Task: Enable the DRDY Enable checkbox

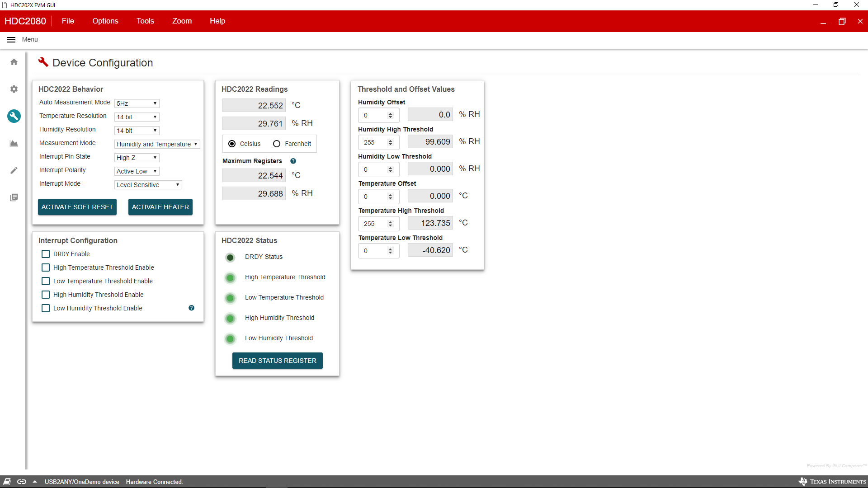Action: tap(46, 254)
